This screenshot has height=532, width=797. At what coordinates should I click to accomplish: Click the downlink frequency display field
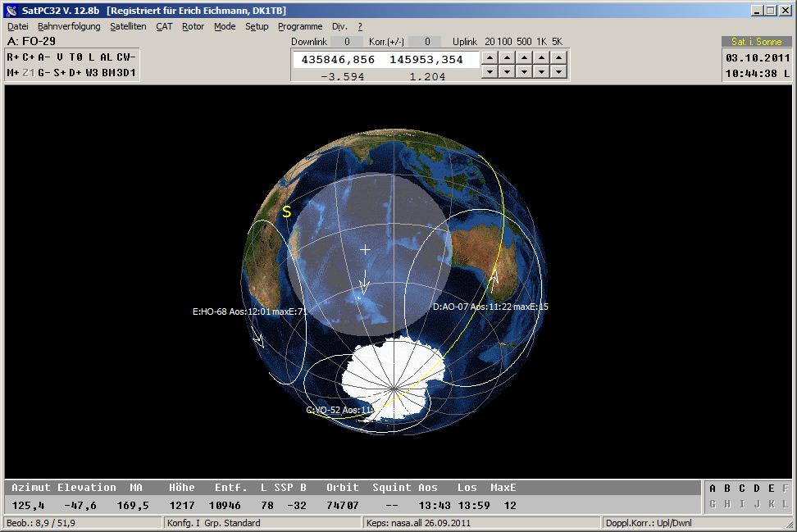(x=338, y=60)
